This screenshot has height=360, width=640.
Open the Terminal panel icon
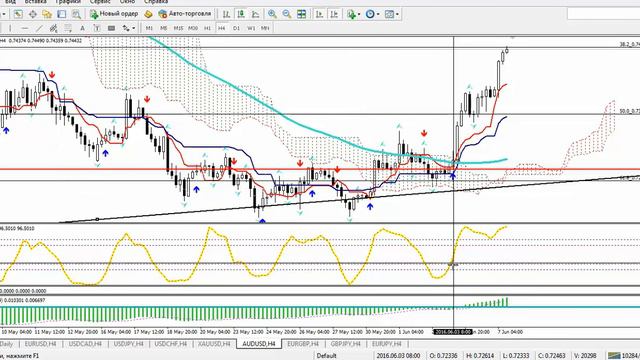[x=62, y=14]
